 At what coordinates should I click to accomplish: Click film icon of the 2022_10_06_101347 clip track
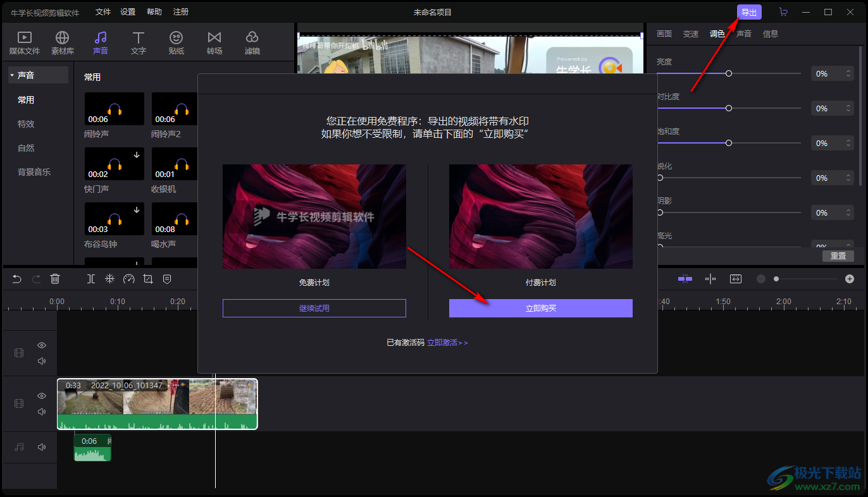19,403
